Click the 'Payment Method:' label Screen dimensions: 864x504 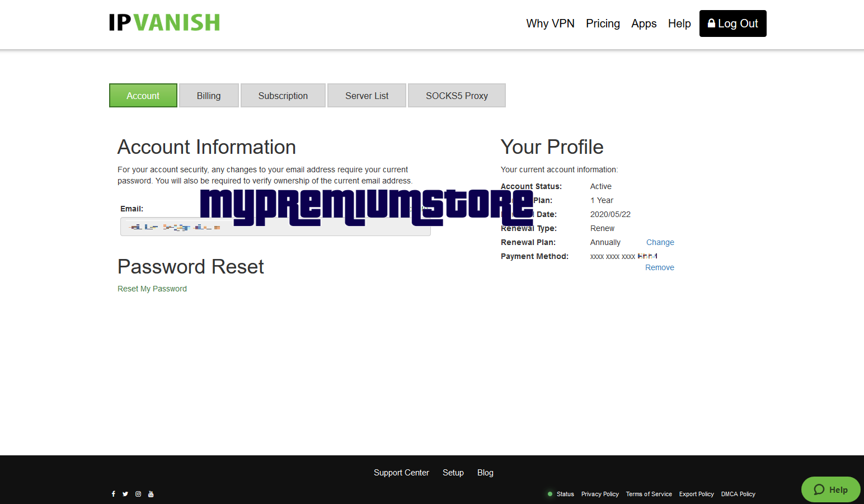click(x=534, y=256)
